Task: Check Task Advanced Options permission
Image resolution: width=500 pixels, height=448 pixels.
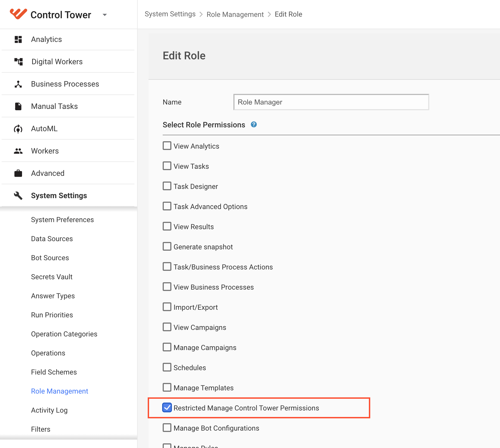Action: [167, 206]
